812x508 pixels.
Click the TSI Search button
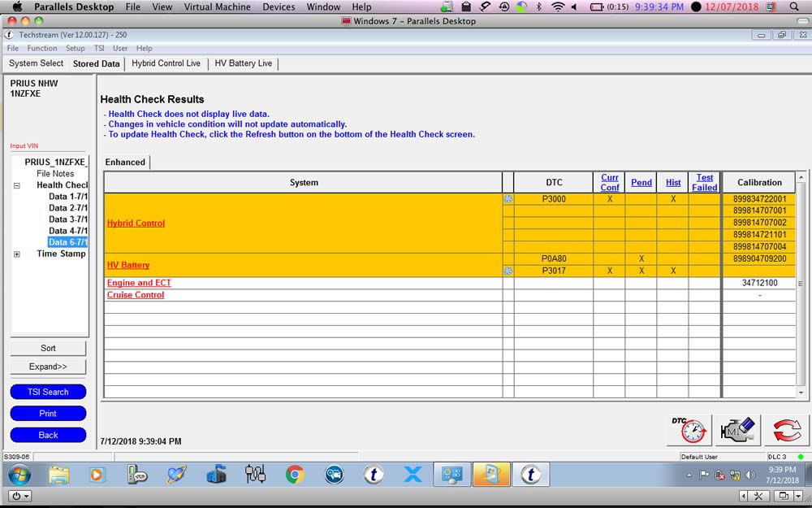48,392
